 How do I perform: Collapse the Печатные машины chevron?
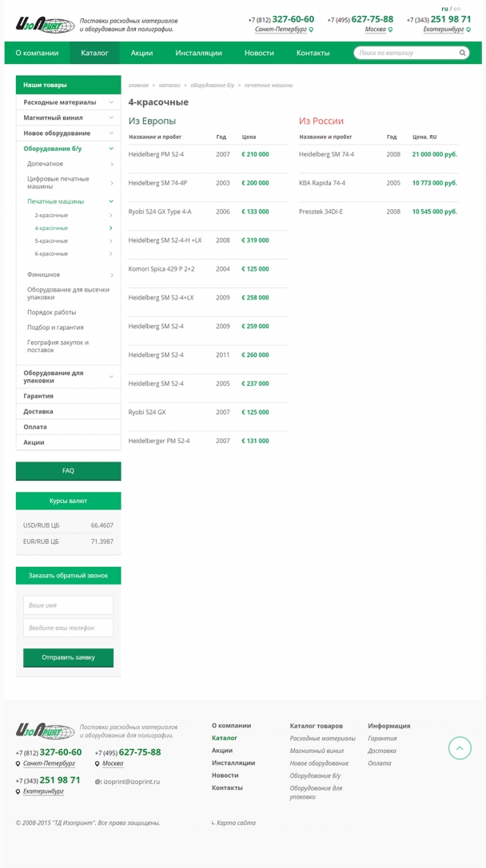(111, 201)
